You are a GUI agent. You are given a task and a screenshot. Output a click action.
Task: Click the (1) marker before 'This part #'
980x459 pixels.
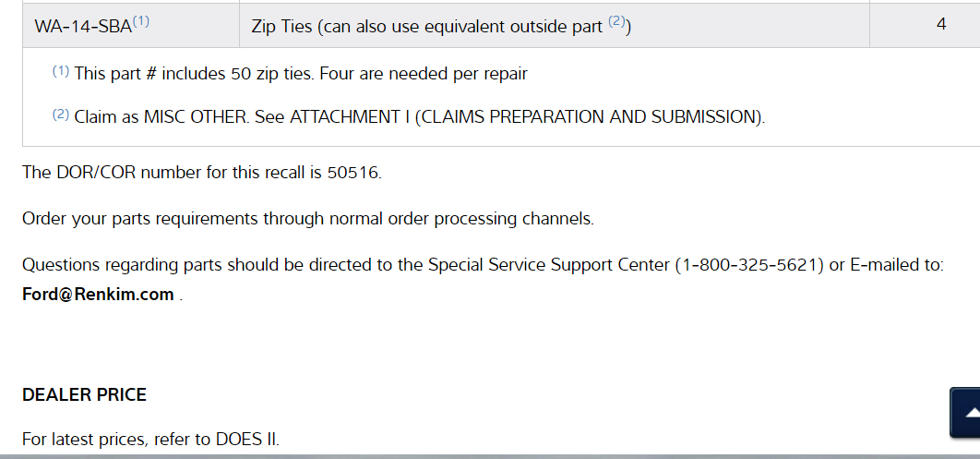[61, 71]
